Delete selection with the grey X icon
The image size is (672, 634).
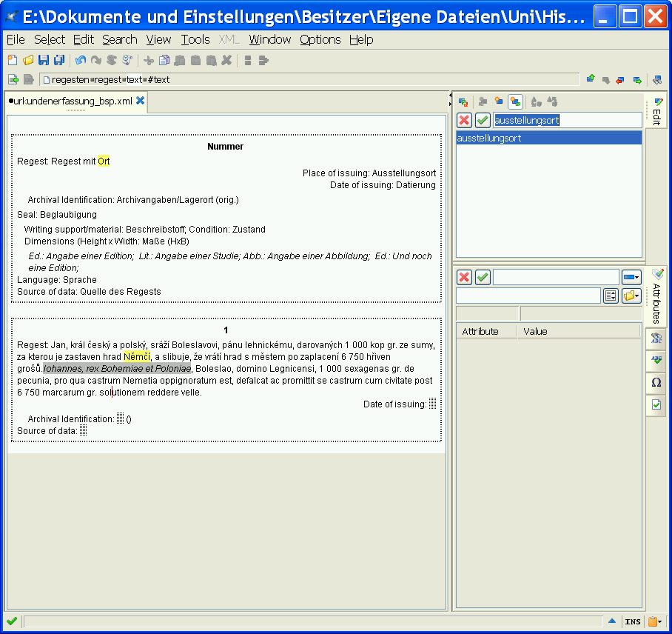click(226, 60)
